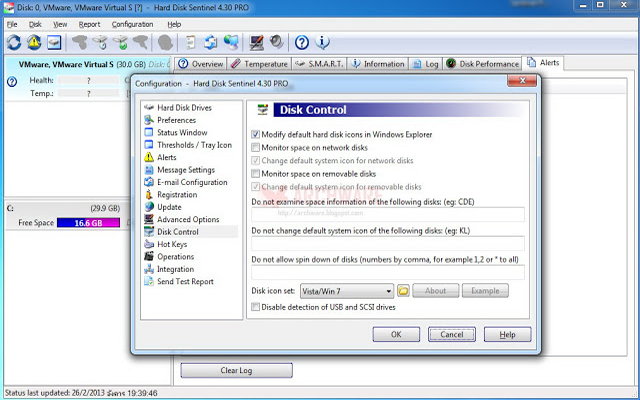Viewport: 640px width, 400px height.
Task: Click the blue Refresh arrows toolbar icon
Action: [14, 42]
